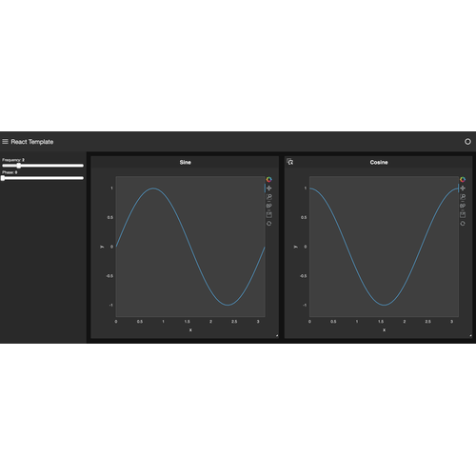Click the Phase slider handle

coord(3,178)
